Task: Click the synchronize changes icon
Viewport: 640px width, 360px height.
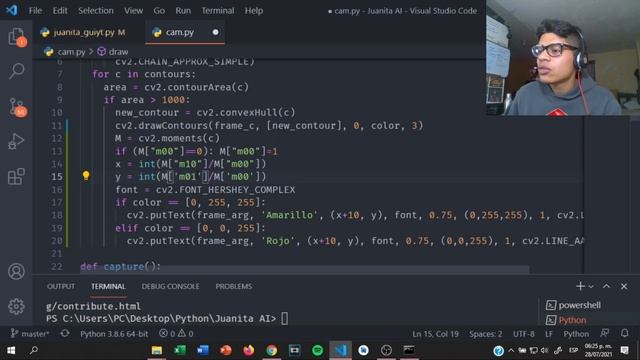Action: 64,333
